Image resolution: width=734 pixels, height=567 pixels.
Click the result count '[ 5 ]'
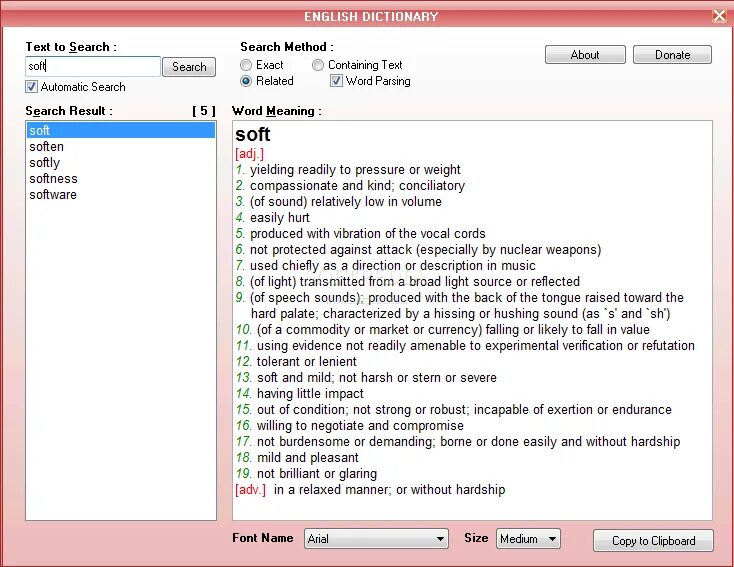coord(204,111)
